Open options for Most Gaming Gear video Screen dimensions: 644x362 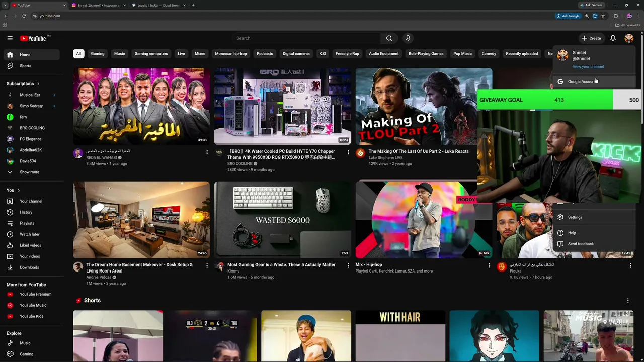click(x=348, y=265)
